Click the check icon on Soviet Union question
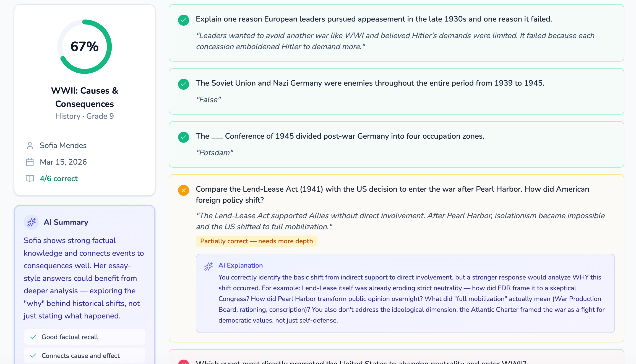The width and height of the screenshot is (636, 364). pyautogui.click(x=183, y=85)
